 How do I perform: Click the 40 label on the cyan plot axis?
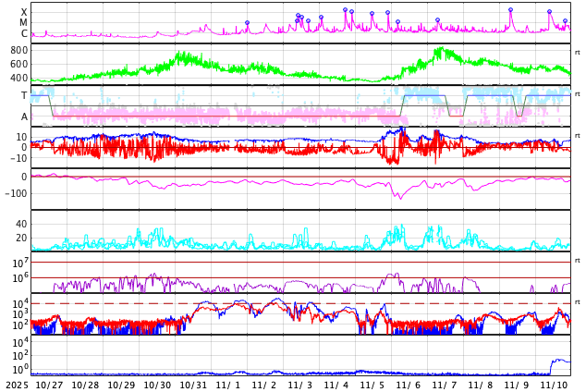coord(21,224)
